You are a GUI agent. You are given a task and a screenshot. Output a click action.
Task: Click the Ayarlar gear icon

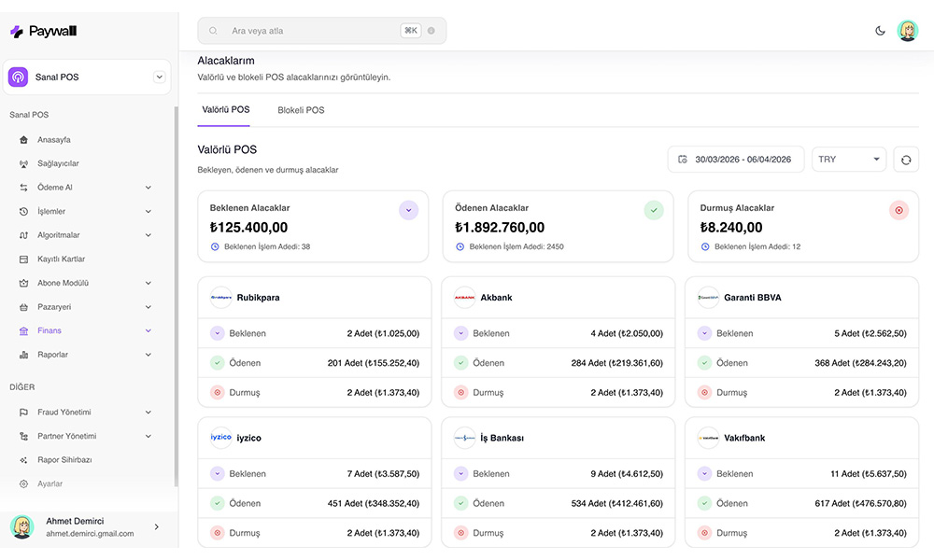pyautogui.click(x=23, y=484)
